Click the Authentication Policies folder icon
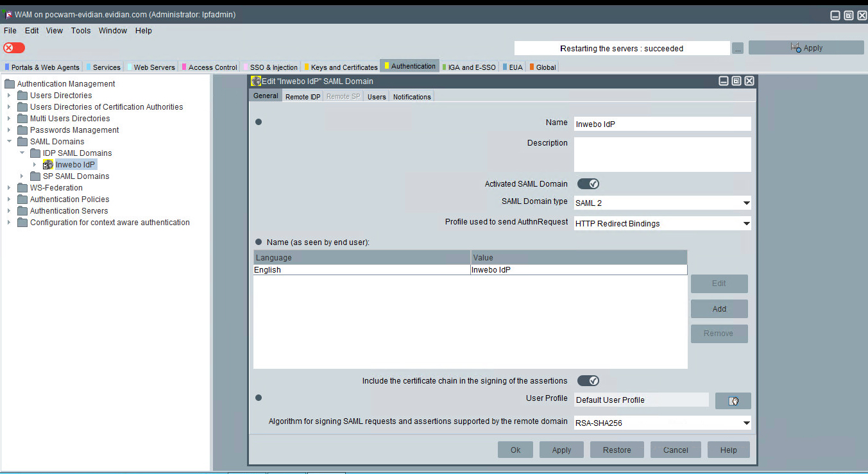 [x=22, y=199]
